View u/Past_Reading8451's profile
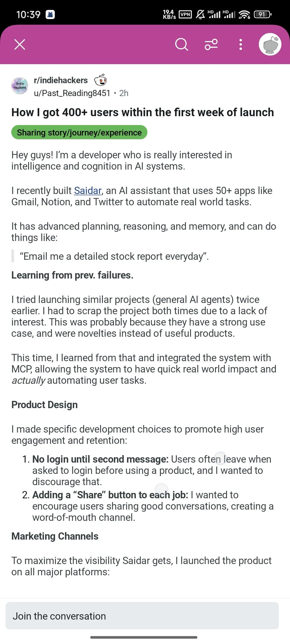Viewport: 290px width, 644px height. point(72,93)
